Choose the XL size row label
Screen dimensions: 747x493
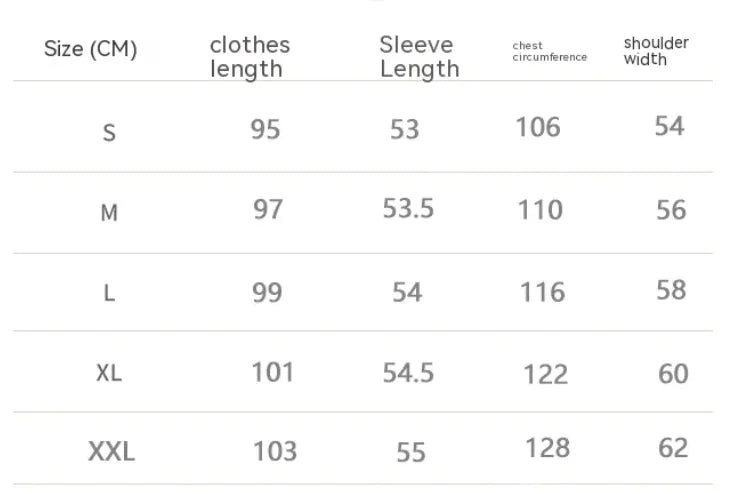[x=109, y=373]
